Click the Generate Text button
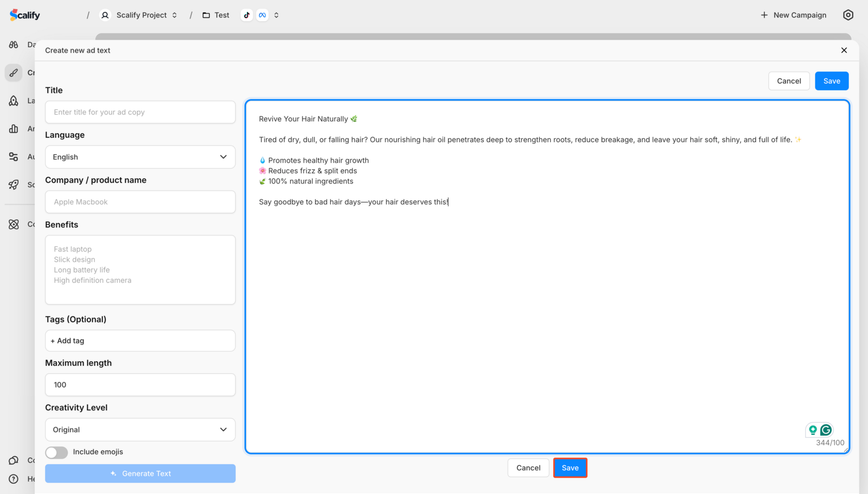Image resolution: width=868 pixels, height=494 pixels. [140, 473]
